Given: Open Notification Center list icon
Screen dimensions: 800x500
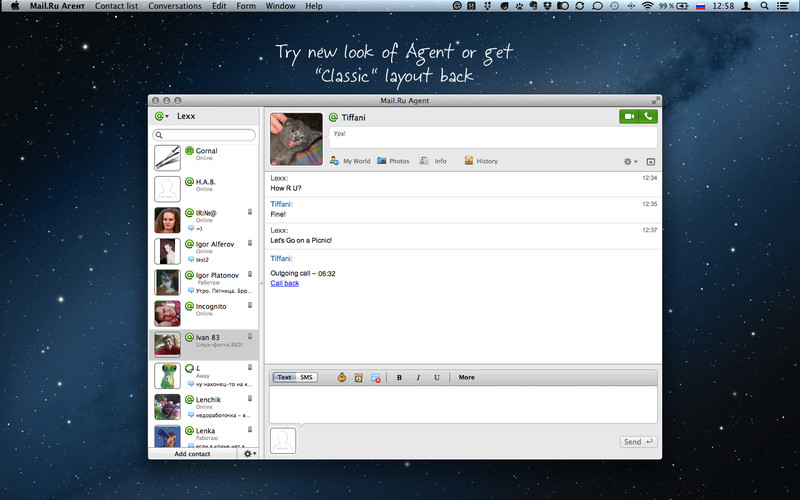Looking at the screenshot, I should 783,6.
